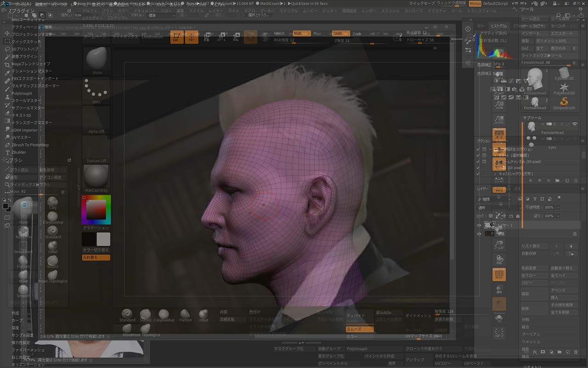
Task: Select the PolyMesh3D star tool
Action: click(x=564, y=89)
